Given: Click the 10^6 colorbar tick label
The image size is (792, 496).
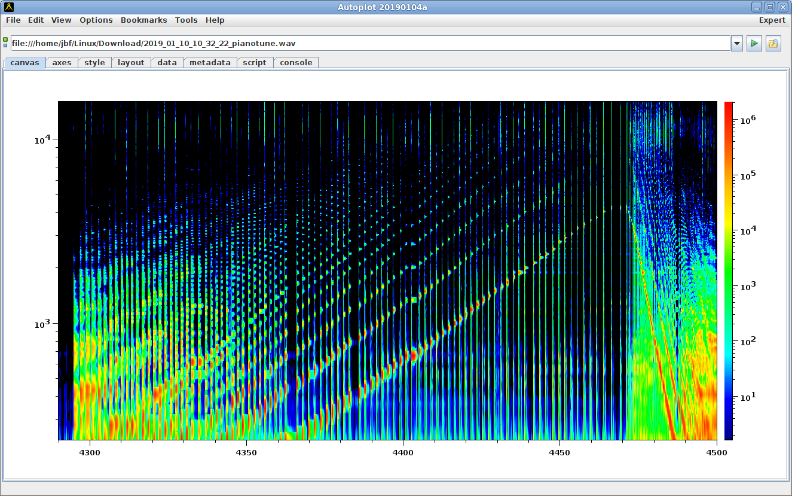Looking at the screenshot, I should tap(748, 120).
